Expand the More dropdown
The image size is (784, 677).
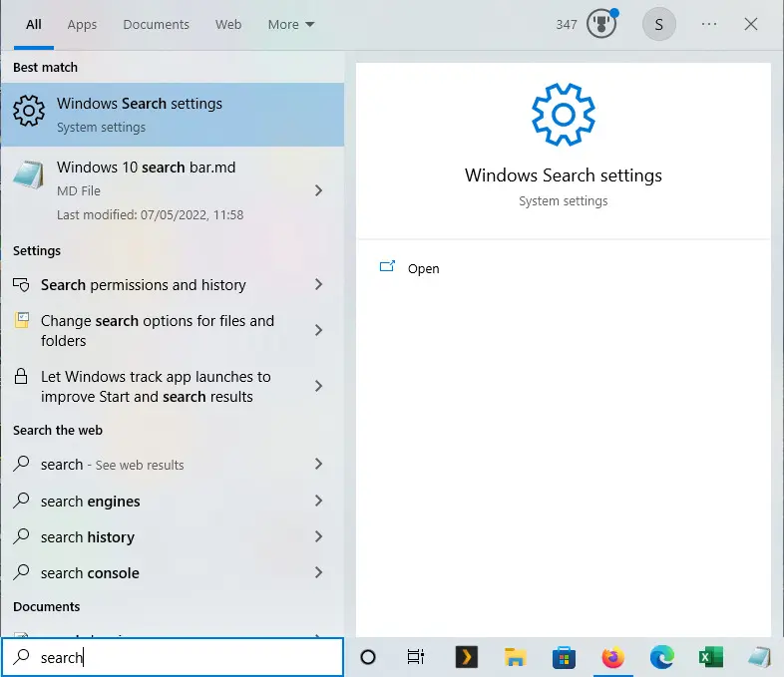click(291, 25)
